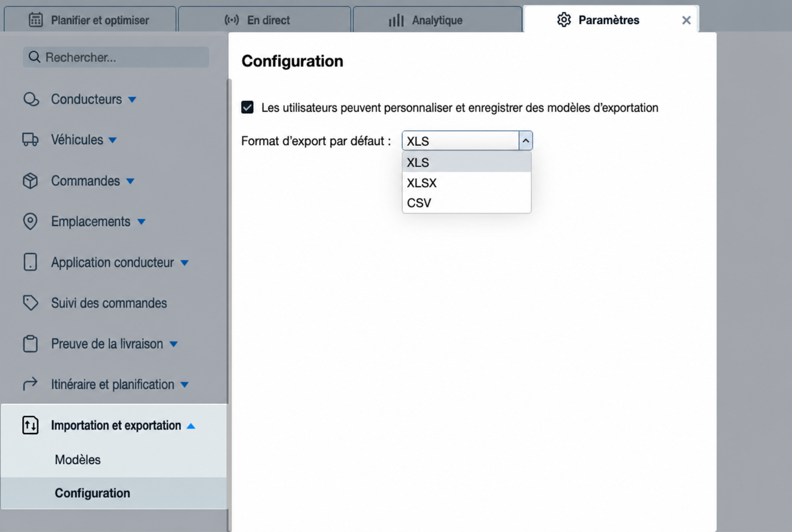
Task: Click the Emplacements map pin icon
Action: point(30,221)
